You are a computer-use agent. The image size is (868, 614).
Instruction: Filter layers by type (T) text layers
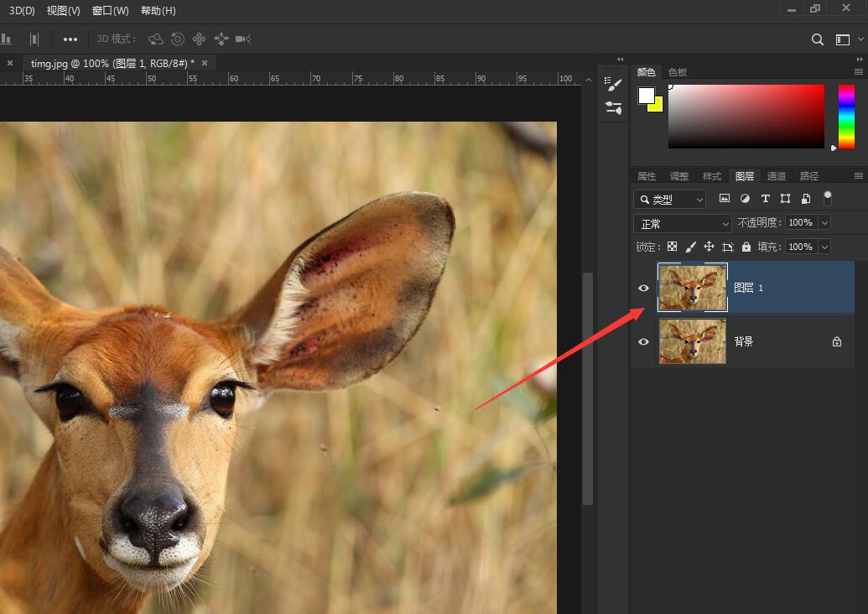765,199
